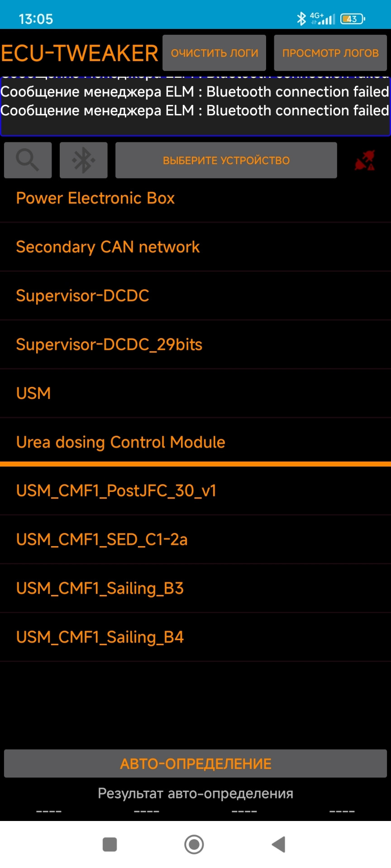Tap Android recent apps square button
Image resolution: width=391 pixels, height=868 pixels.
110,844
